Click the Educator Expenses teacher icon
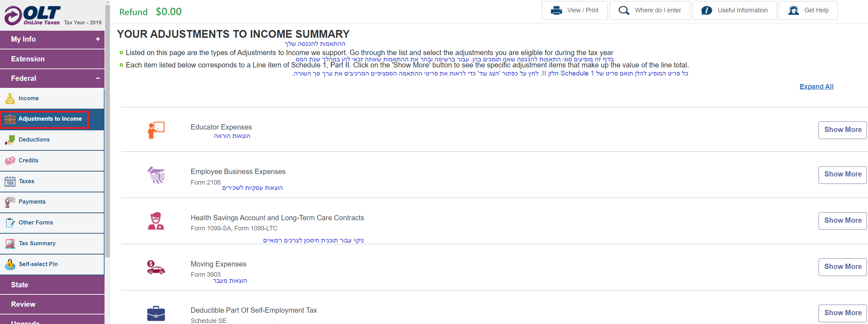The image size is (868, 324). pos(156,130)
